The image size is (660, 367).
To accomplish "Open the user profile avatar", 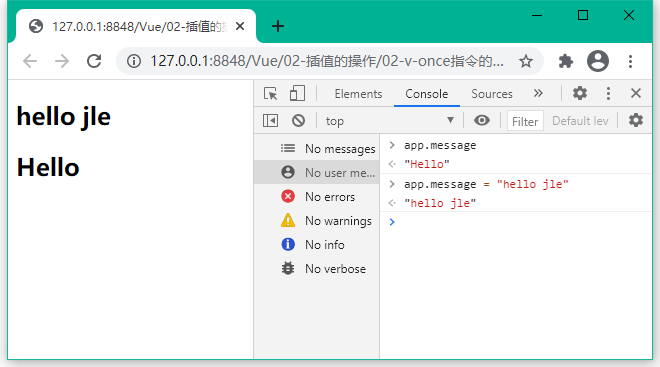I will tap(598, 61).
